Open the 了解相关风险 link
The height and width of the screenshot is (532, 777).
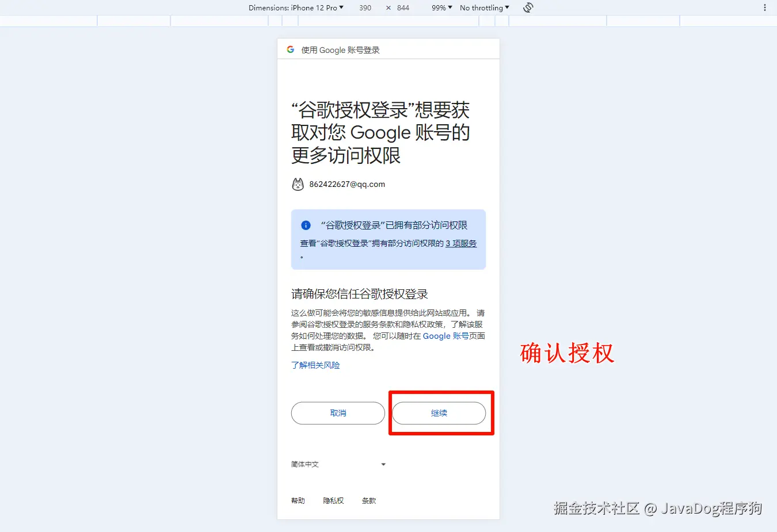(x=315, y=365)
